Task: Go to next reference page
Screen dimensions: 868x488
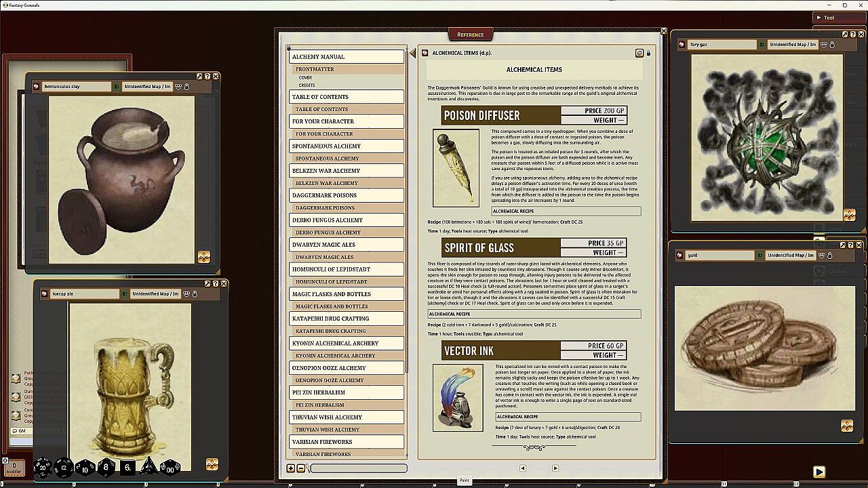Action: point(555,468)
